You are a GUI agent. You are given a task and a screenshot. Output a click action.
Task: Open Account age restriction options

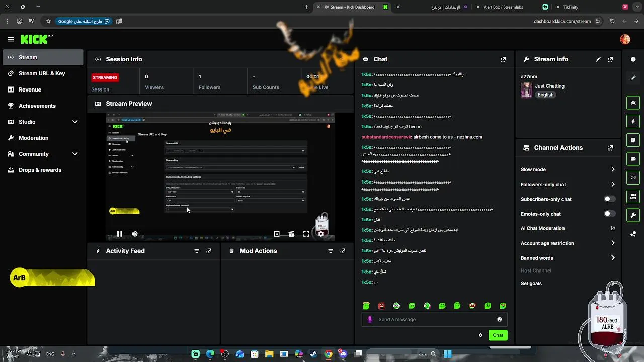pyautogui.click(x=612, y=243)
